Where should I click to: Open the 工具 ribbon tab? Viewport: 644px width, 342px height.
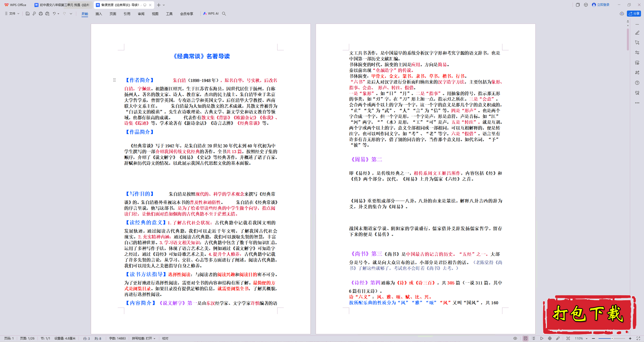(x=169, y=14)
